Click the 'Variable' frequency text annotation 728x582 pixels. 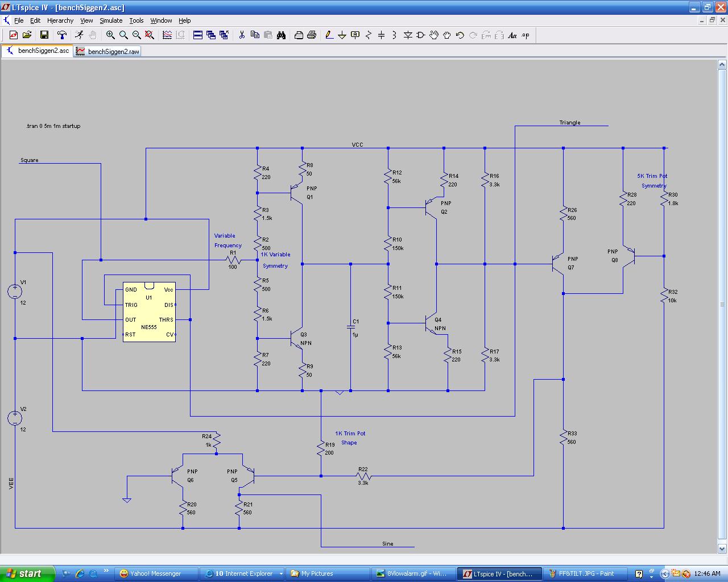225,236
